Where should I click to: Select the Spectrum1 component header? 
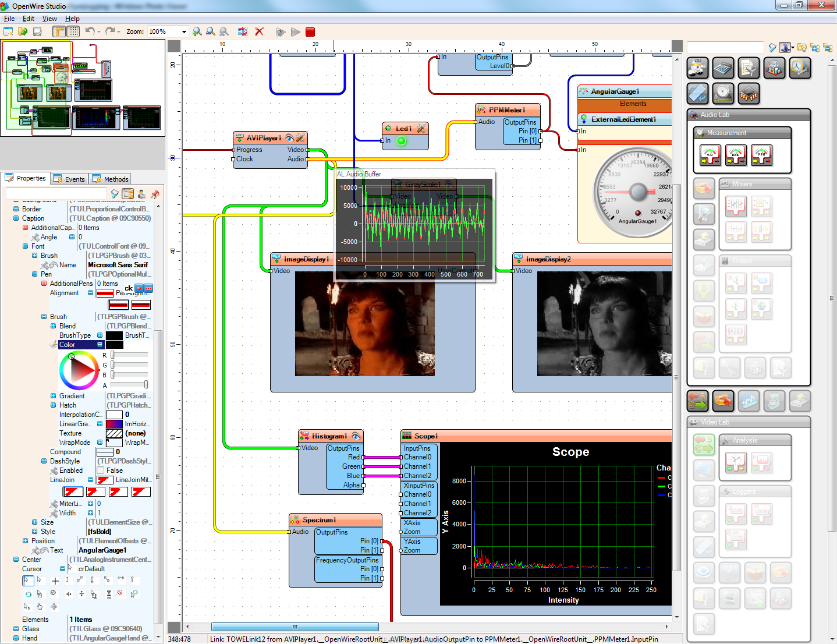(335, 519)
